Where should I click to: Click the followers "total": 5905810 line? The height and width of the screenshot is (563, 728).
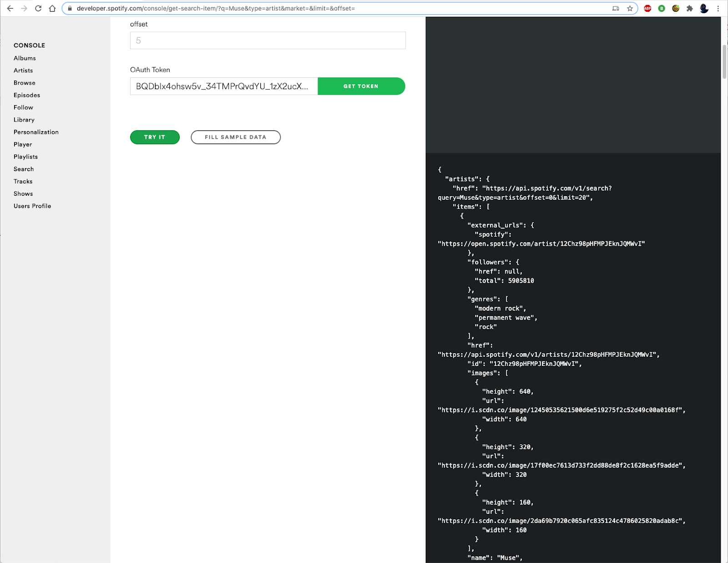point(504,280)
